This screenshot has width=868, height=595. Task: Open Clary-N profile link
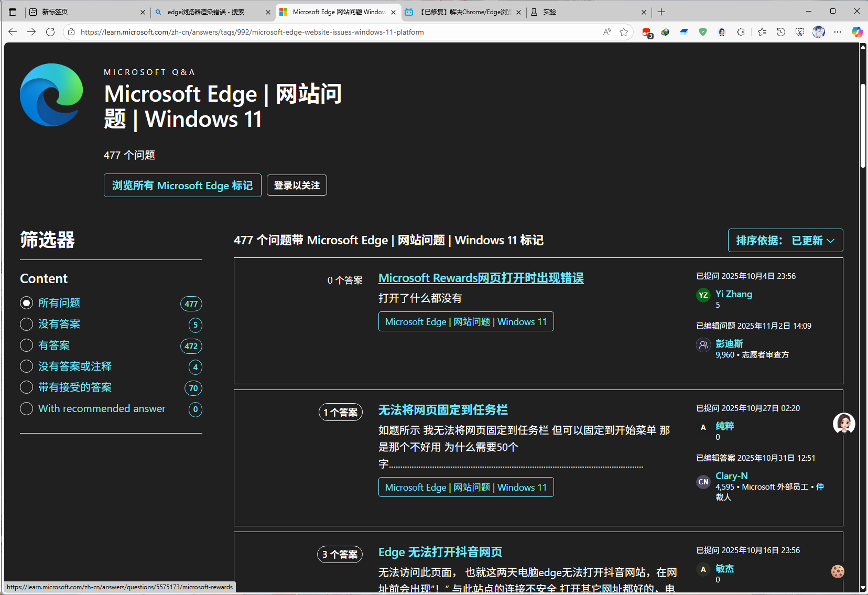click(x=731, y=476)
